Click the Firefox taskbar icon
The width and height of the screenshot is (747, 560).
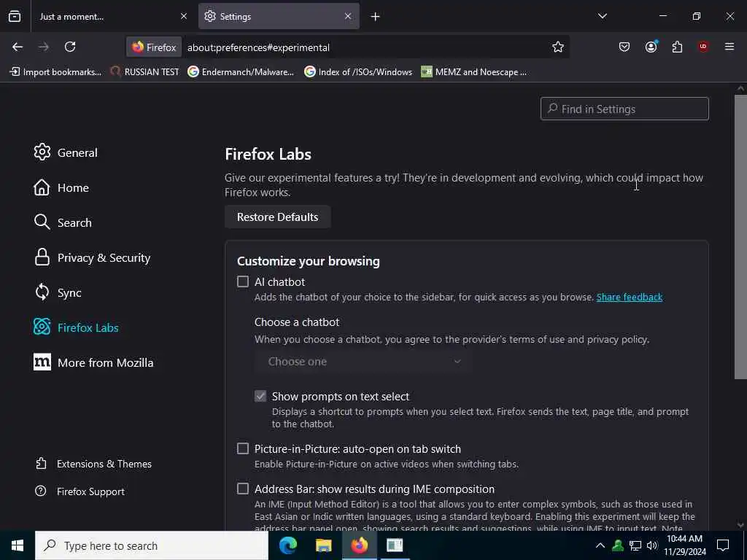pyautogui.click(x=359, y=545)
